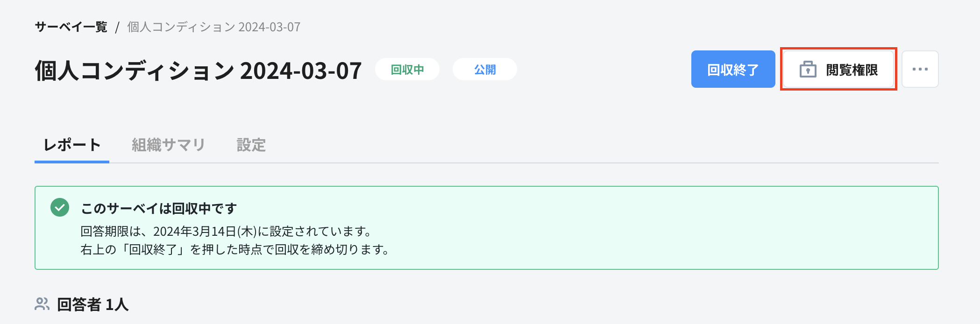
Task: Click the 回収中 status badge
Action: click(x=407, y=69)
